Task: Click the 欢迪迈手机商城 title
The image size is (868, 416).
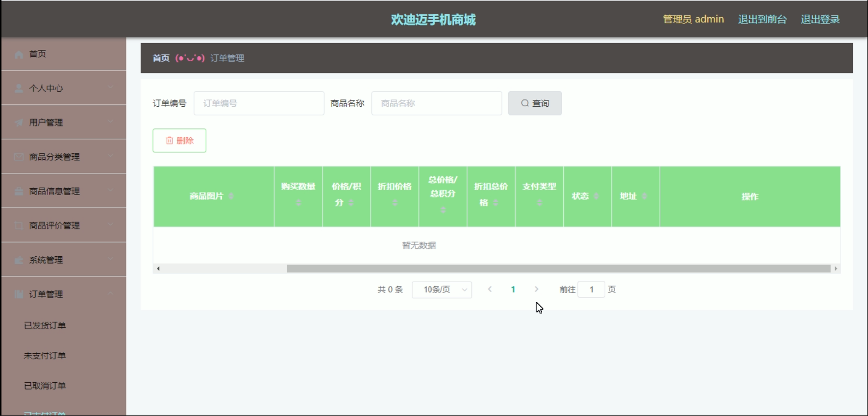Action: point(433,20)
